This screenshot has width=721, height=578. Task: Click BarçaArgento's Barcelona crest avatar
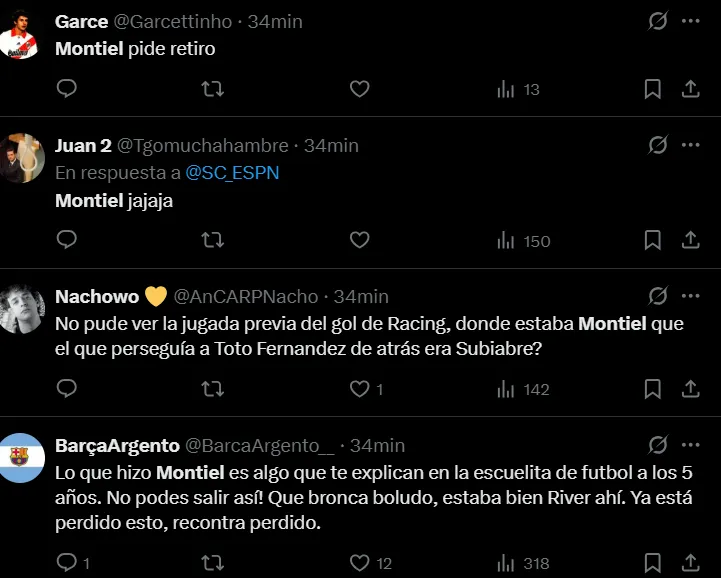(x=22, y=457)
